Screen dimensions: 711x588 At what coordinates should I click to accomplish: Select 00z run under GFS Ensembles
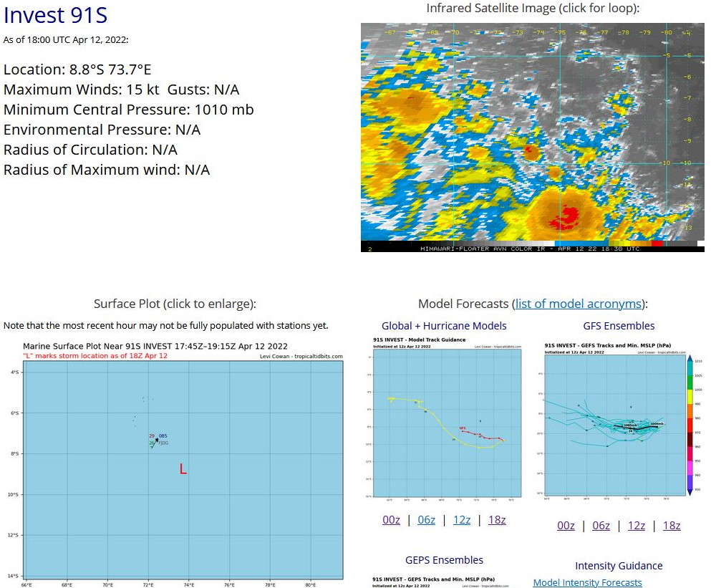pyautogui.click(x=566, y=526)
